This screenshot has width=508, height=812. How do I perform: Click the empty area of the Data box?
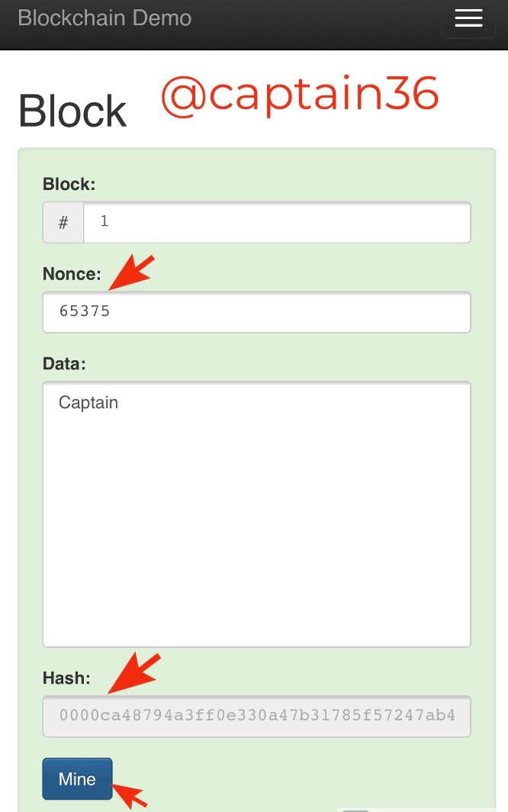point(256,534)
